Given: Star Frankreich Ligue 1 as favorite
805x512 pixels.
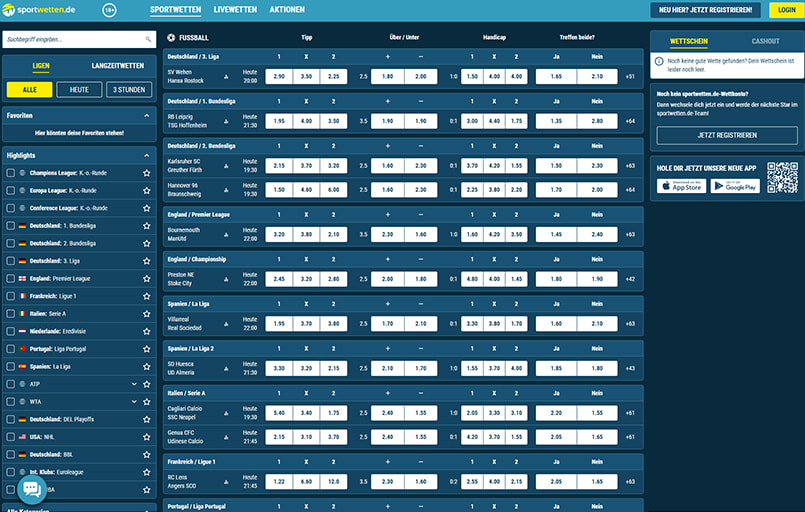Looking at the screenshot, I should pyautogui.click(x=147, y=296).
